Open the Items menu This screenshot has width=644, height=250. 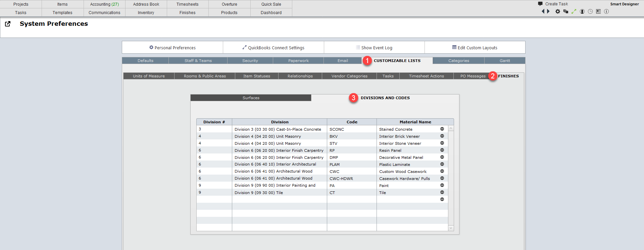pos(62,4)
